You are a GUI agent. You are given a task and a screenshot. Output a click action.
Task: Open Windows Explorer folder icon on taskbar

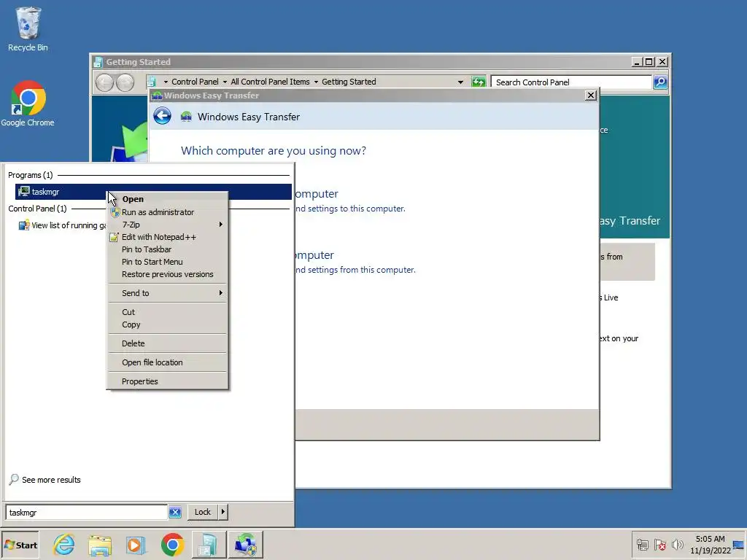pos(100,545)
